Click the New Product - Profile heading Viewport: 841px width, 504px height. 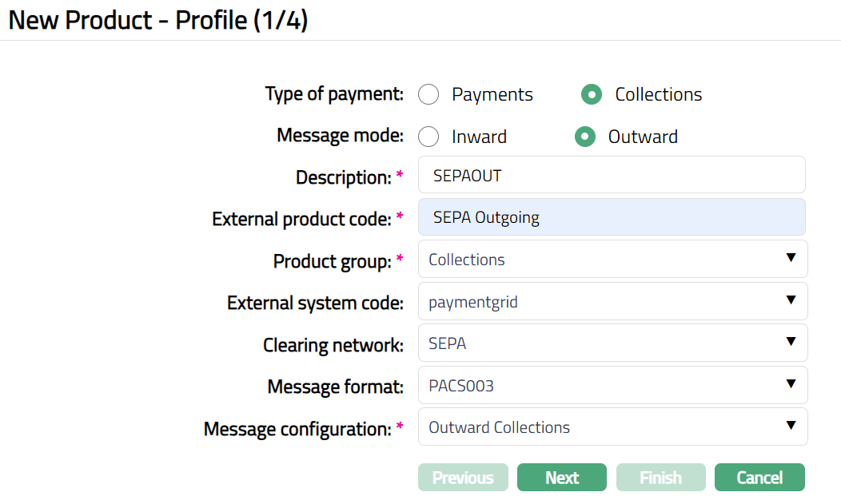158,21
